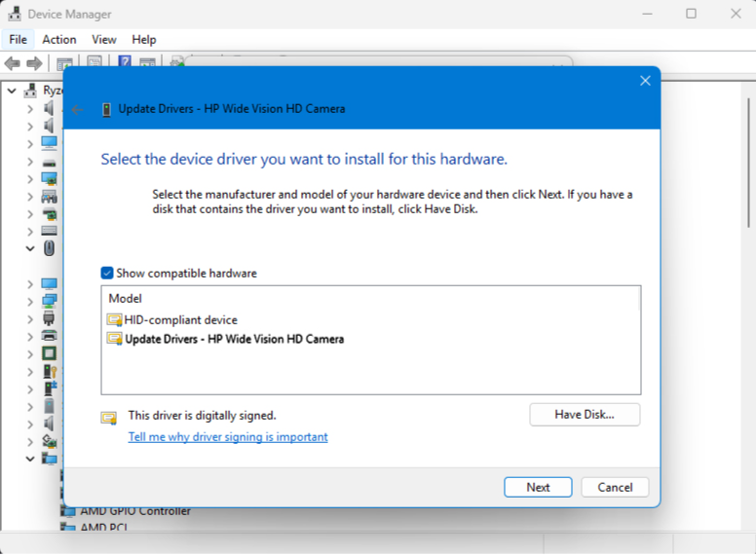This screenshot has height=555, width=756.
Task: Select the root computer icon in device tree
Action: point(30,91)
